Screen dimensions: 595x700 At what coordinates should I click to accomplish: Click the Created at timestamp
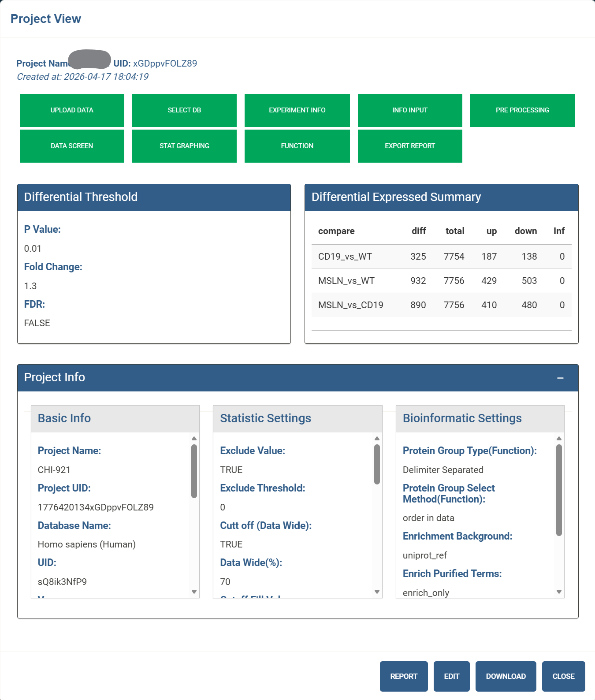coord(82,77)
